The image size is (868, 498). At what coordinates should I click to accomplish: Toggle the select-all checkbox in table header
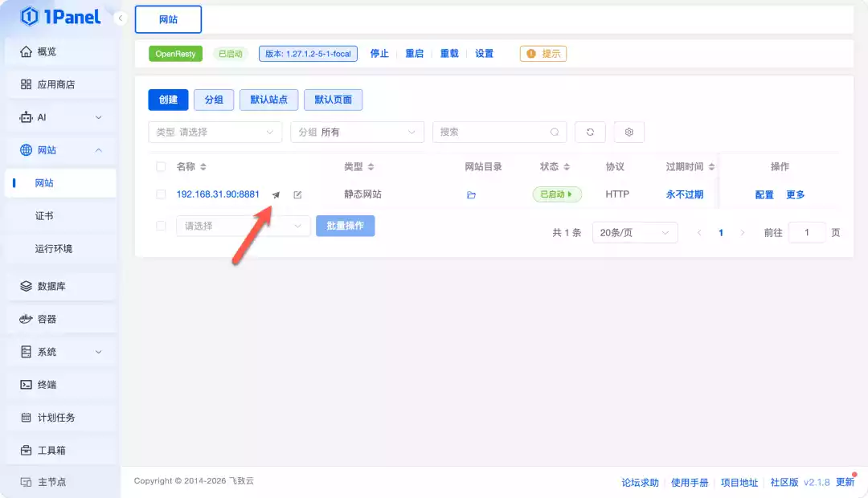(x=159, y=166)
